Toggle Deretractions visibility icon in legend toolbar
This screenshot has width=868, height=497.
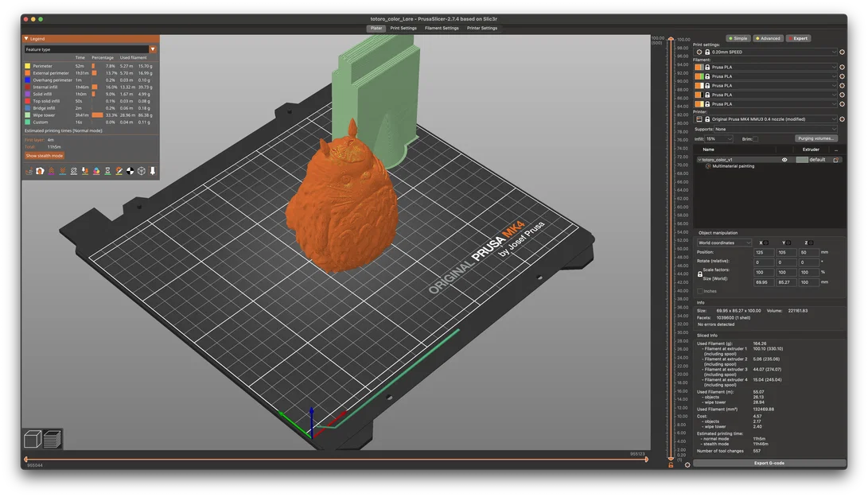(x=63, y=171)
